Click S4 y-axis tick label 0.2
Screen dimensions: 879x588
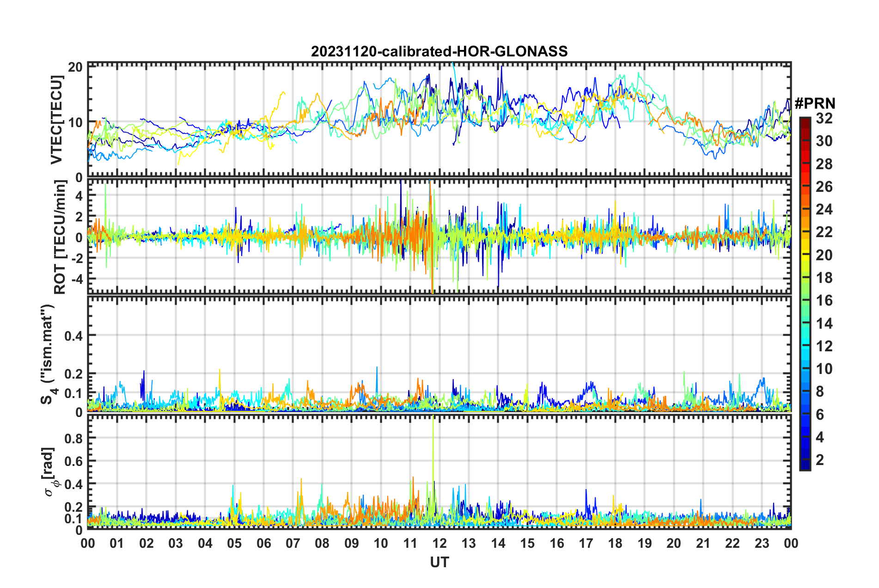[x=73, y=374]
